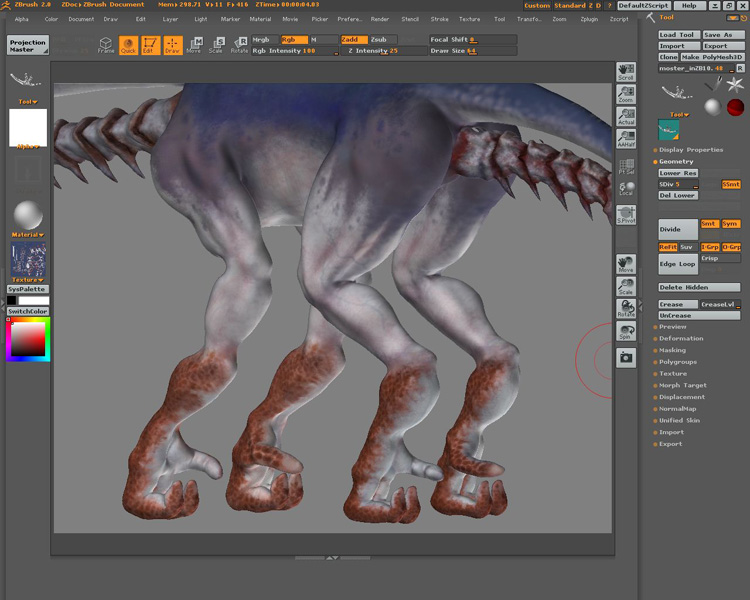This screenshot has width=750, height=600.
Task: Toggle the SSmt option
Action: (x=731, y=184)
